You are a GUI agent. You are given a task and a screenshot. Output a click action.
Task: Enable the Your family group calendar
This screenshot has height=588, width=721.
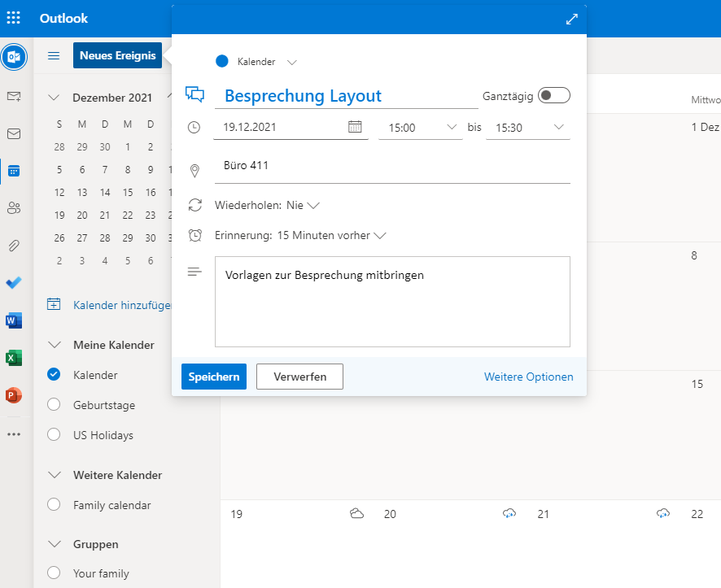click(54, 573)
